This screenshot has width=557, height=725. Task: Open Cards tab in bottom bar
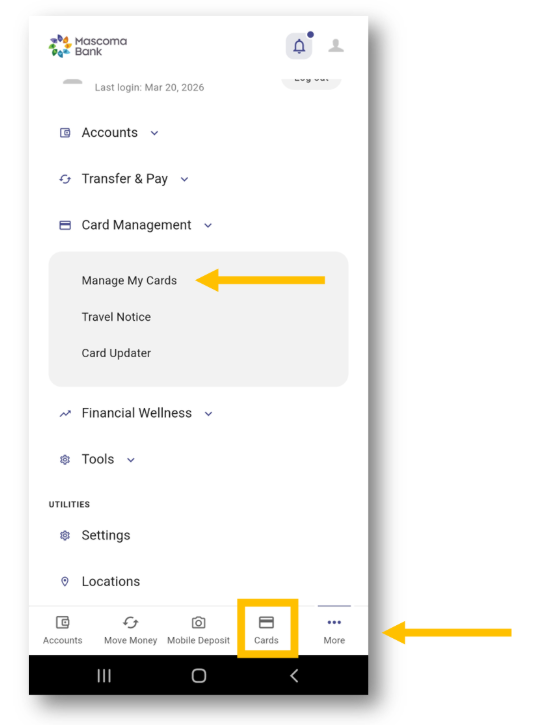pos(266,629)
